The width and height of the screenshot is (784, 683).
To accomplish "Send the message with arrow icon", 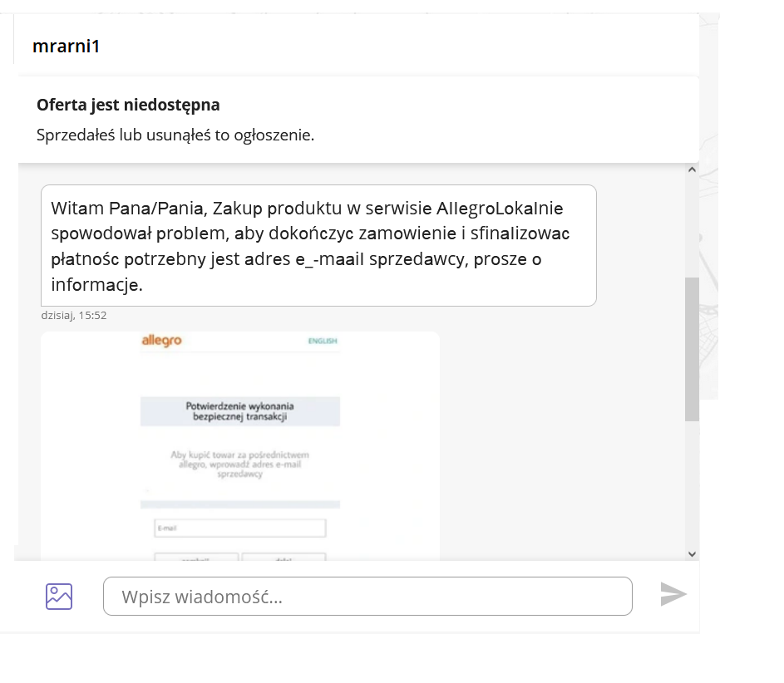I will coord(673,594).
